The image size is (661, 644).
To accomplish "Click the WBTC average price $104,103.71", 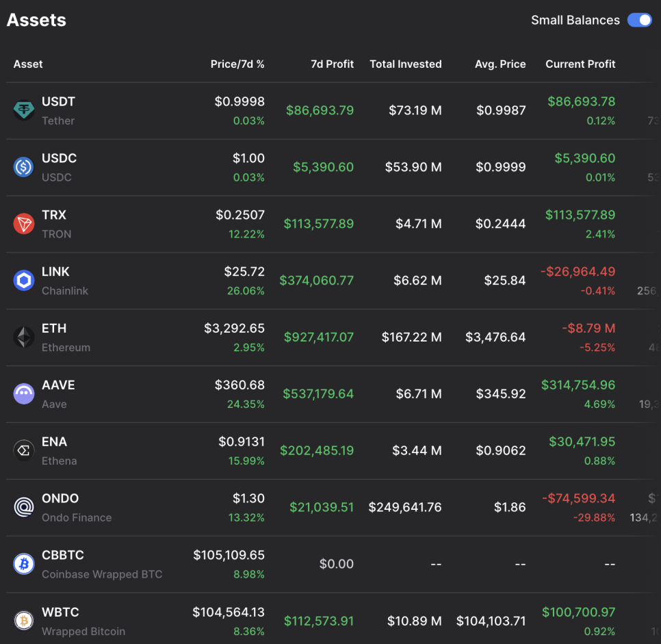I will coord(491,621).
